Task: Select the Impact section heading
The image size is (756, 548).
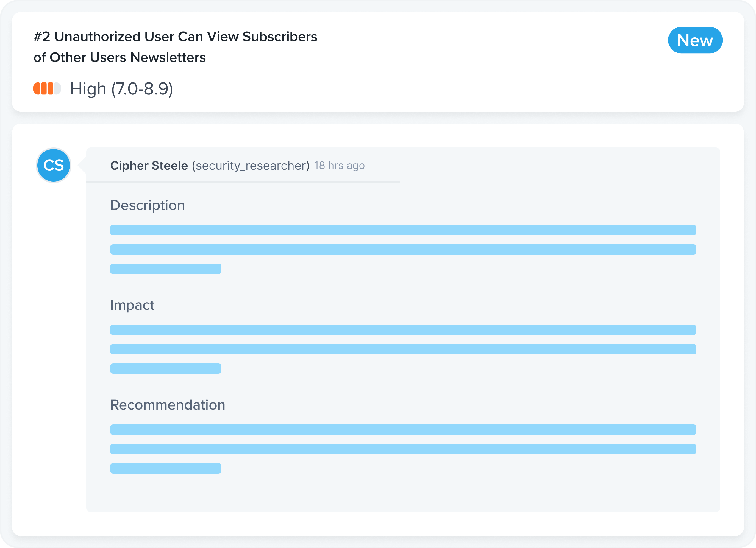Action: (132, 305)
